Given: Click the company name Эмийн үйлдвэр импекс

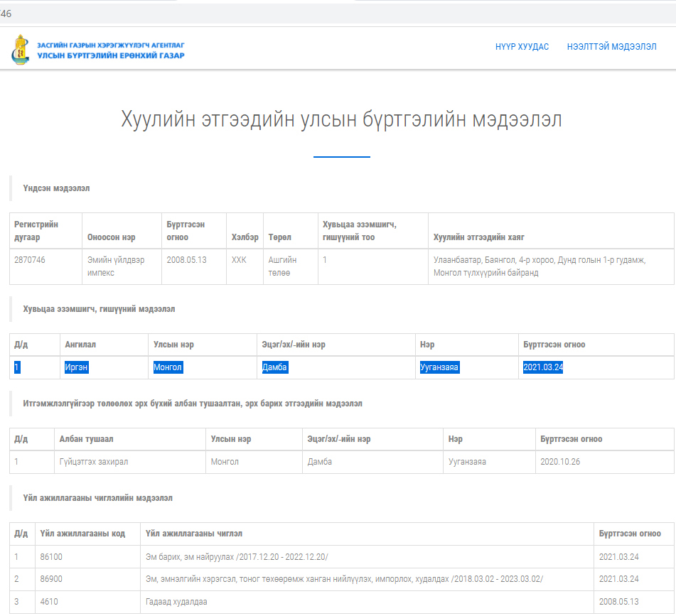Looking at the screenshot, I should click(x=116, y=266).
